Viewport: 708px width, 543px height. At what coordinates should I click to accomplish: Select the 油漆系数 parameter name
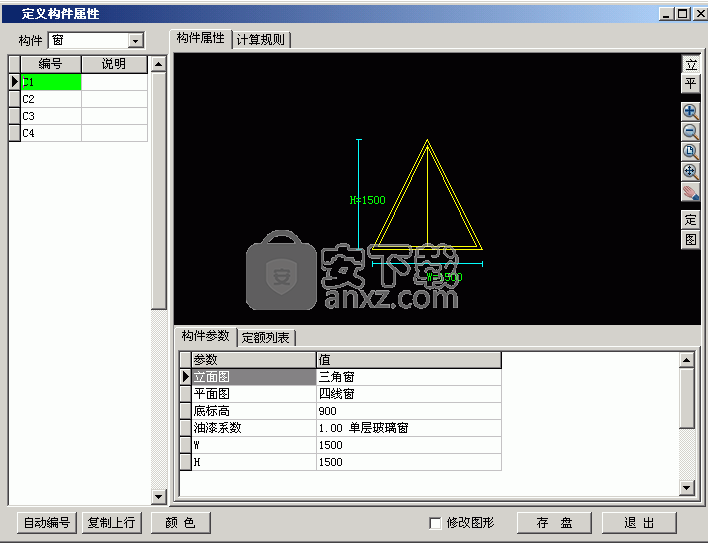tap(254, 428)
